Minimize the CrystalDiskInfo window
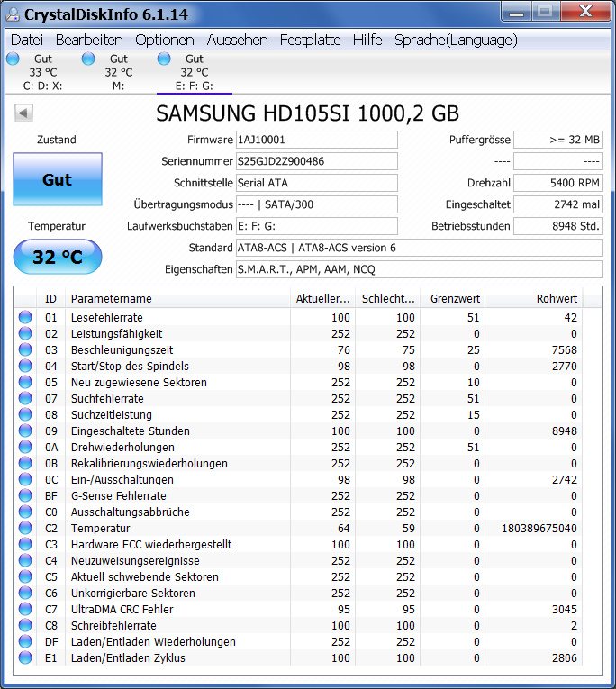The height and width of the screenshot is (689, 616). (x=516, y=12)
